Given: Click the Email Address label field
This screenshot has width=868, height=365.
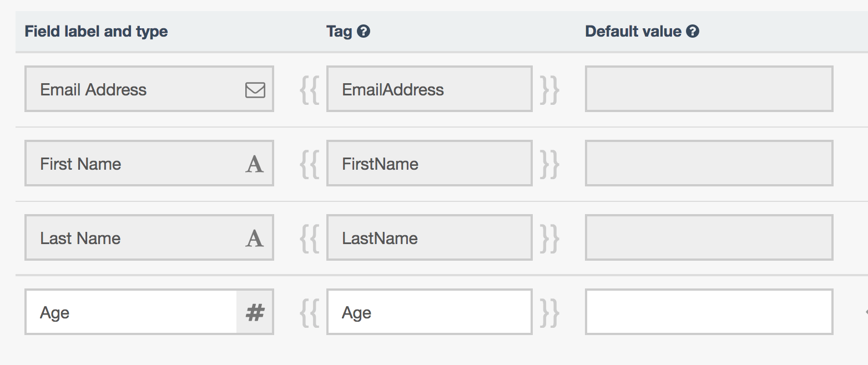Looking at the screenshot, I should pos(133,90).
